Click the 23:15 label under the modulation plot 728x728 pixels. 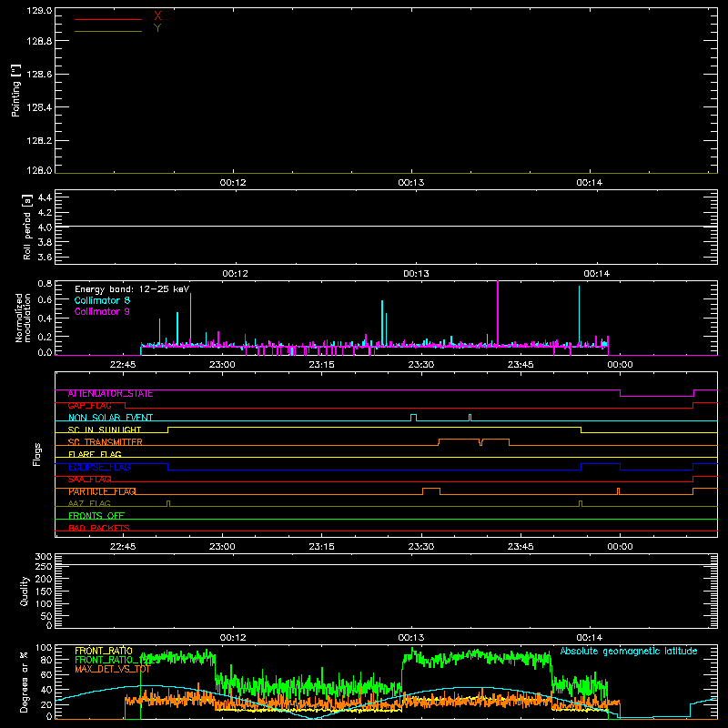coord(322,365)
